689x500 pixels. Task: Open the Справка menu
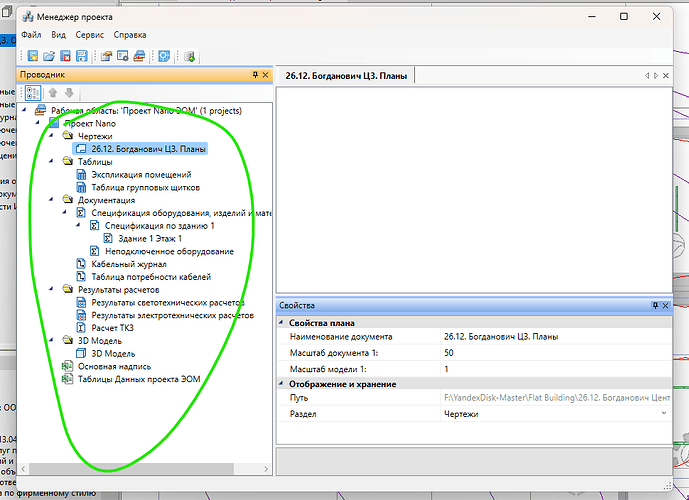point(130,35)
